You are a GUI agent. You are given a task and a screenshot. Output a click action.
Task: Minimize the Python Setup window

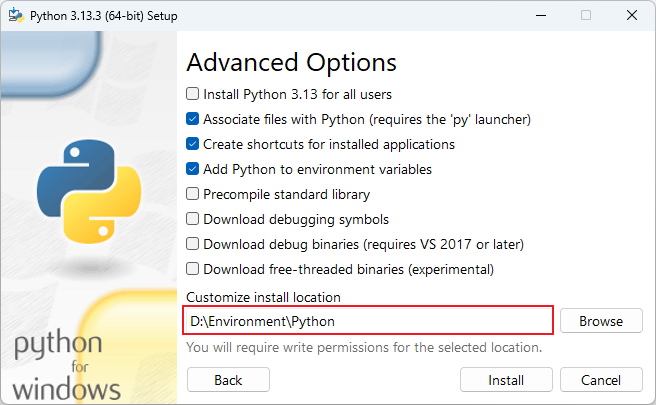[540, 15]
